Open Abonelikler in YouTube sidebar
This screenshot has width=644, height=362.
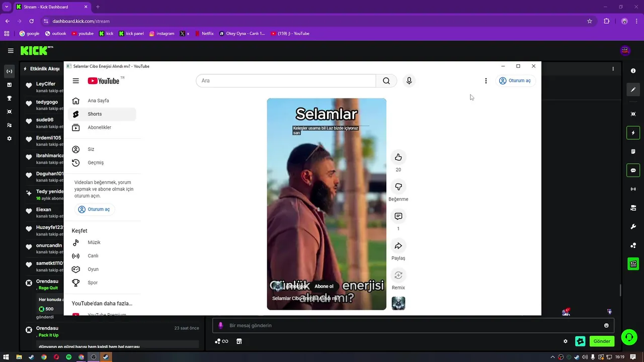[x=102, y=128]
